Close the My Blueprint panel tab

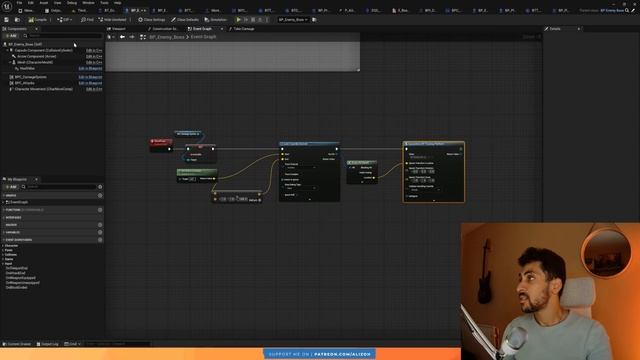[36, 180]
